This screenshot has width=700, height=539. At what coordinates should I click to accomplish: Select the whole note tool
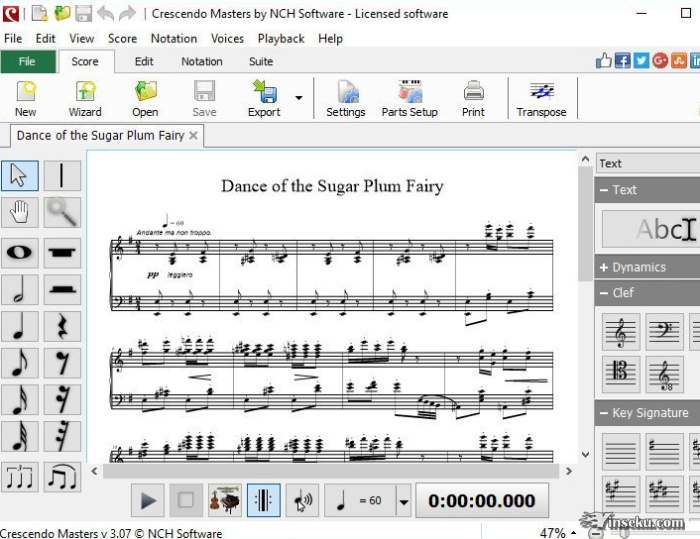point(20,252)
